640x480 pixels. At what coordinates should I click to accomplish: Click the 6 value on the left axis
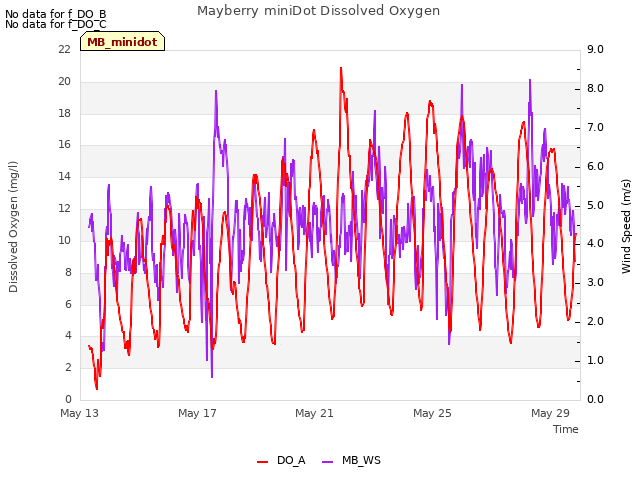pyautogui.click(x=68, y=304)
